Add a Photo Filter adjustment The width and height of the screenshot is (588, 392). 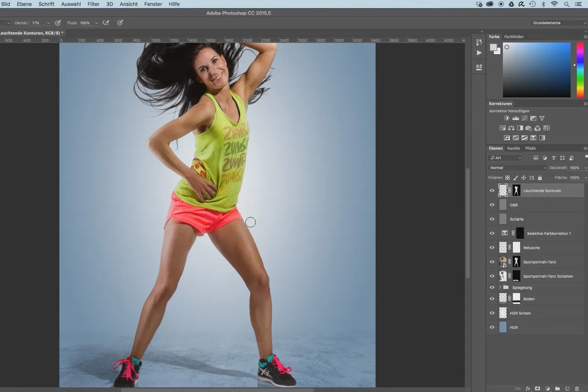[x=529, y=128]
